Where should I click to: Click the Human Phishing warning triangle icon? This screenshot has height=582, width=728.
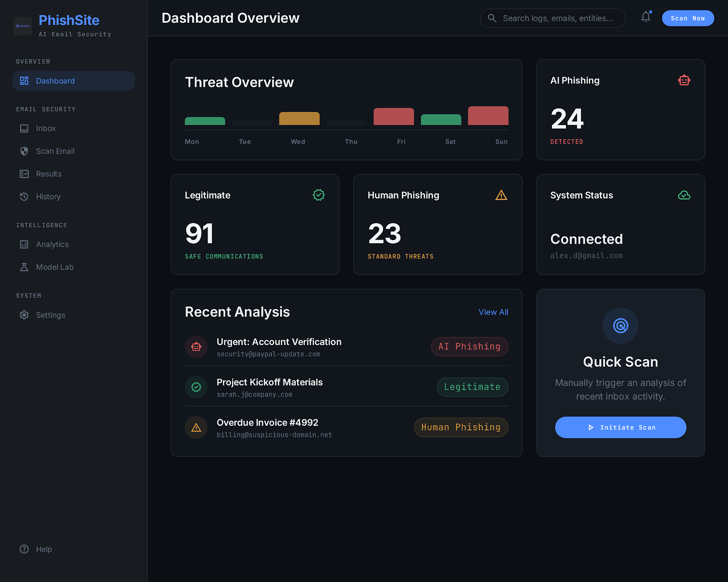pyautogui.click(x=501, y=195)
